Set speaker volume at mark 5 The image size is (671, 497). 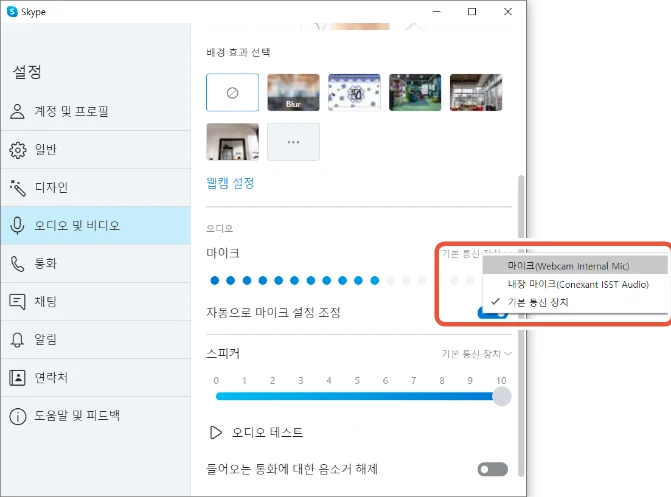357,396
